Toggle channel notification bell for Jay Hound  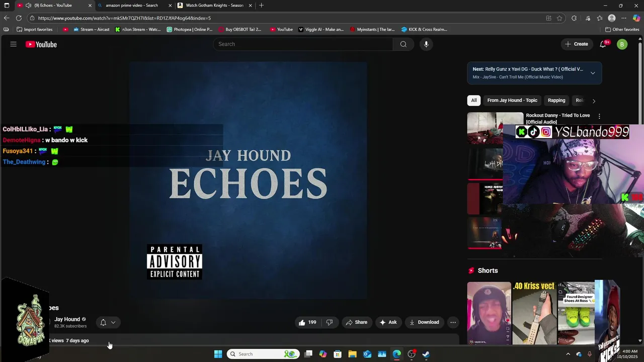coord(103,322)
